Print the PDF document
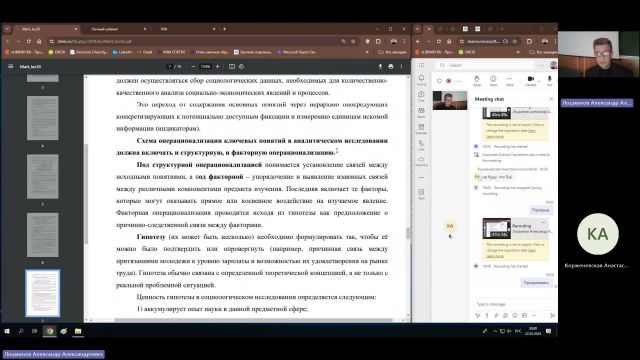Image resolution: width=640 pixels, height=360 pixels. (391, 67)
